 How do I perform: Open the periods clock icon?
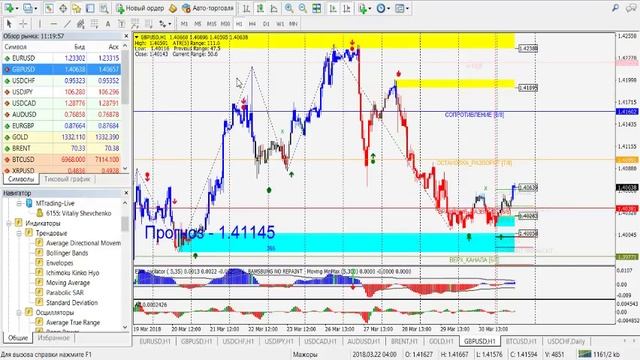pos(381,8)
